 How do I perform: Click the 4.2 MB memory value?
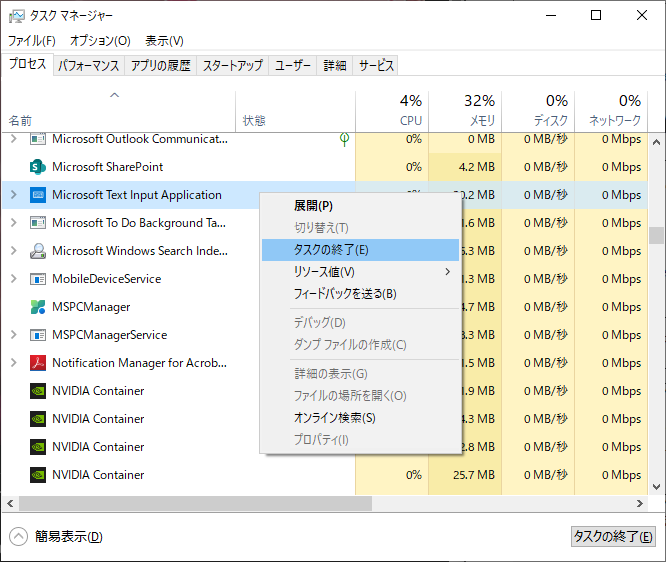477,167
